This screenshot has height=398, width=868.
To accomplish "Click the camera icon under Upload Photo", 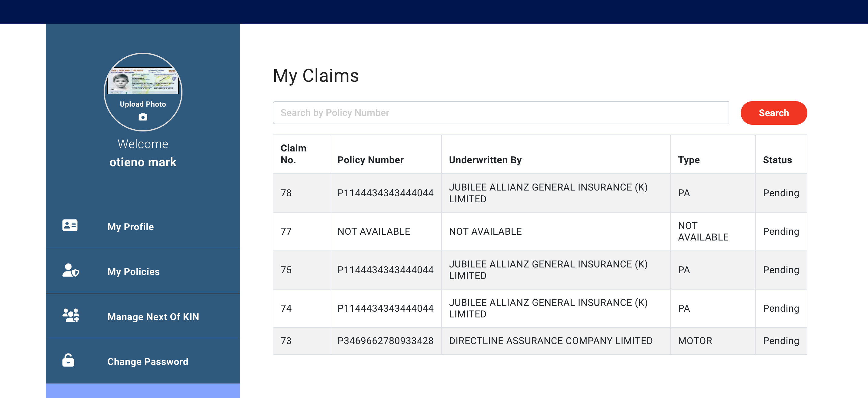I will (x=143, y=117).
